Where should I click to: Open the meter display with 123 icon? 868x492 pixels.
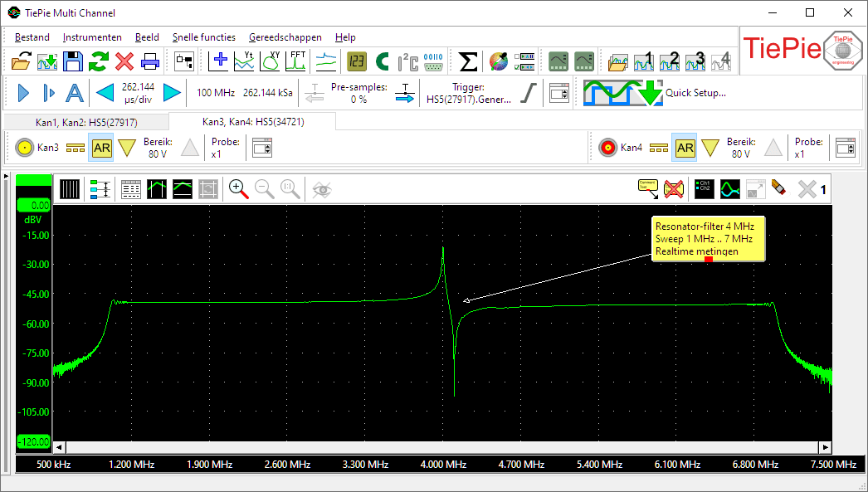pyautogui.click(x=355, y=61)
